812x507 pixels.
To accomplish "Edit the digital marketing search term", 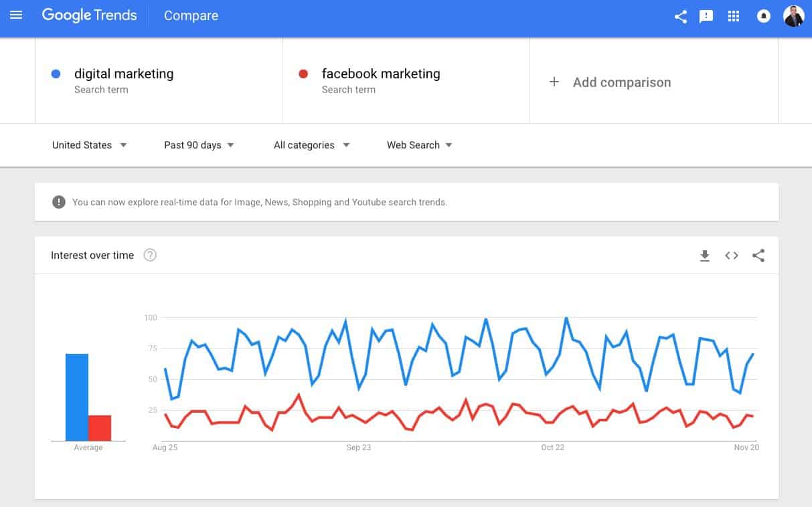I will coord(124,74).
